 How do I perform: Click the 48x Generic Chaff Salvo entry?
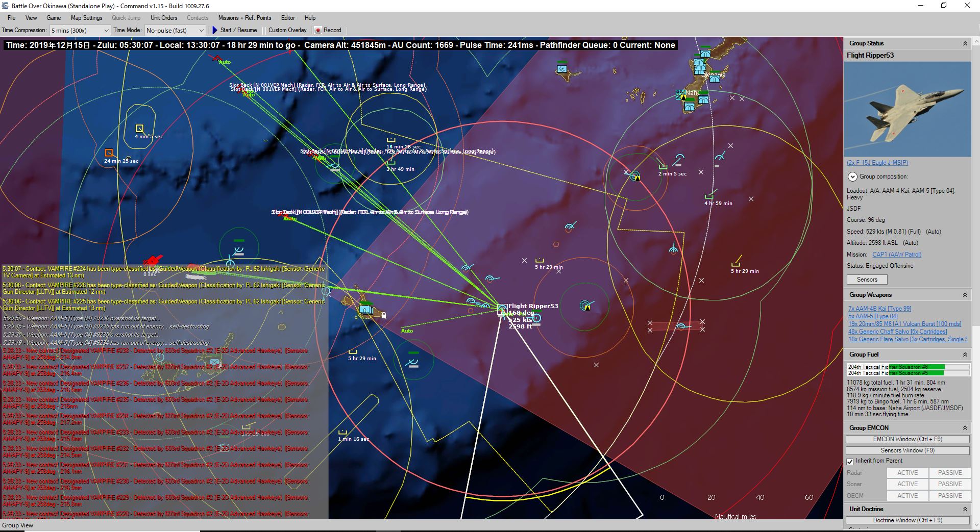(x=897, y=332)
